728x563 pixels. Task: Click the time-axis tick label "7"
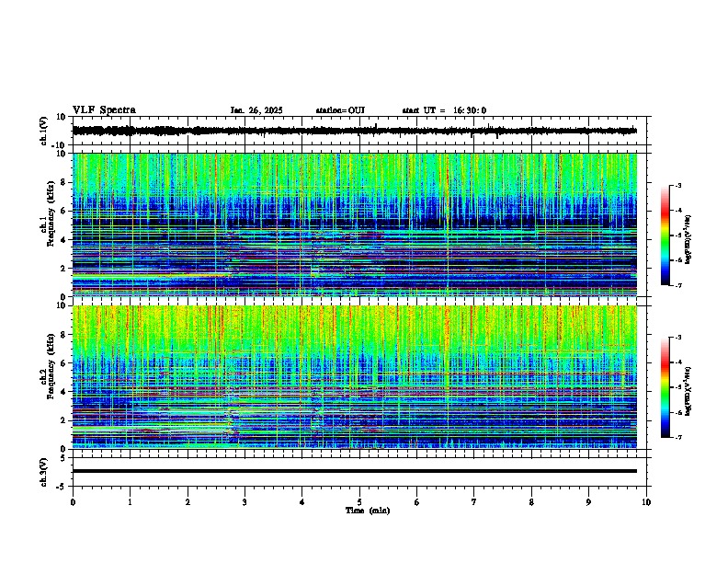(x=474, y=502)
